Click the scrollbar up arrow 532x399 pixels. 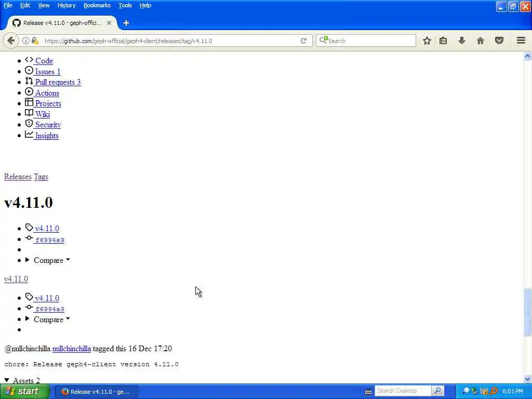527,56
